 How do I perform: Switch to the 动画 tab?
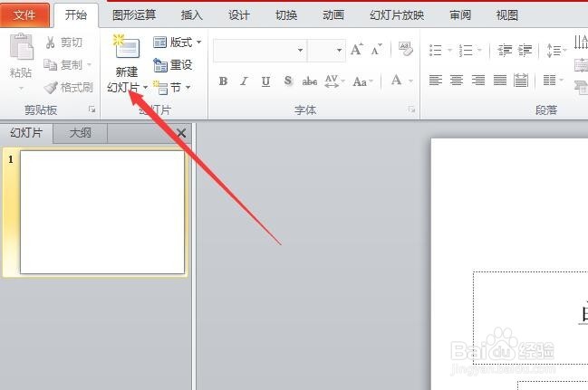click(x=333, y=15)
